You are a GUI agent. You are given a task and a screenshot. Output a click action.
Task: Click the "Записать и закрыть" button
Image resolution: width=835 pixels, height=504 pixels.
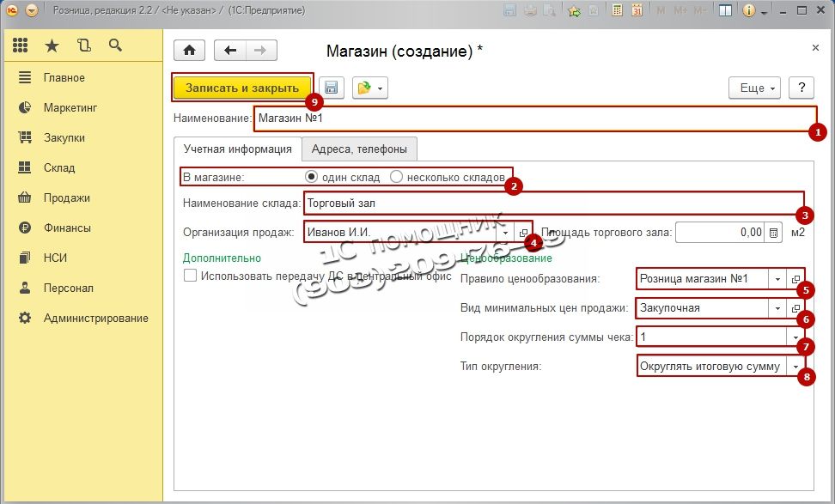[x=242, y=88]
